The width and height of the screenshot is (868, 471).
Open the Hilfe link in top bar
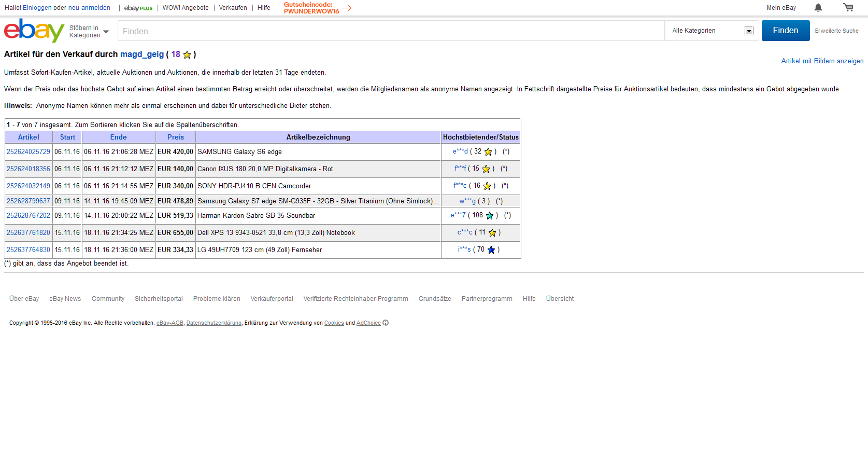point(264,8)
